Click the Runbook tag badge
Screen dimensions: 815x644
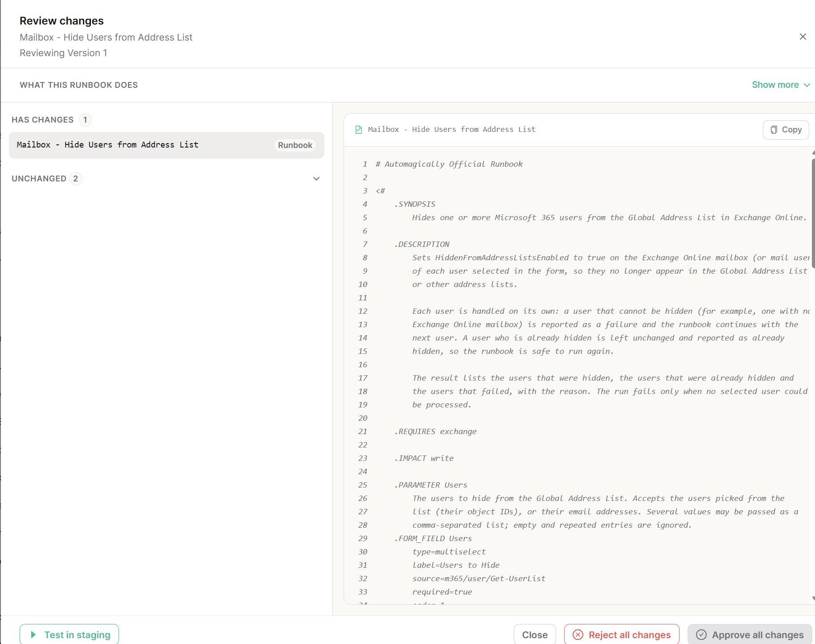coord(295,145)
